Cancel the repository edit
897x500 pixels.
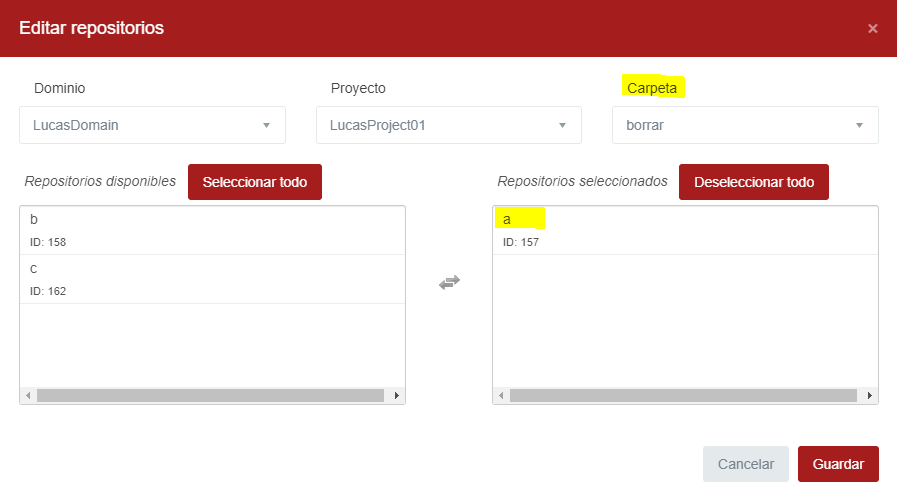pyautogui.click(x=746, y=464)
